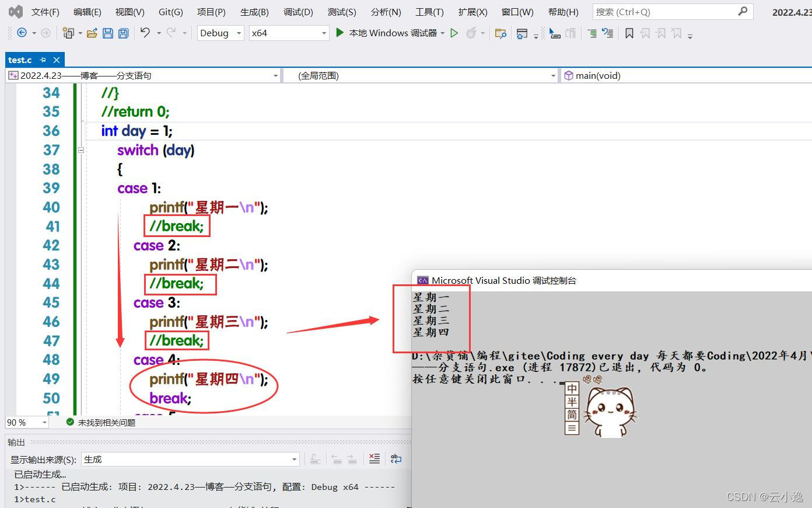Open the 调试(D) menu
812x508 pixels.
298,12
